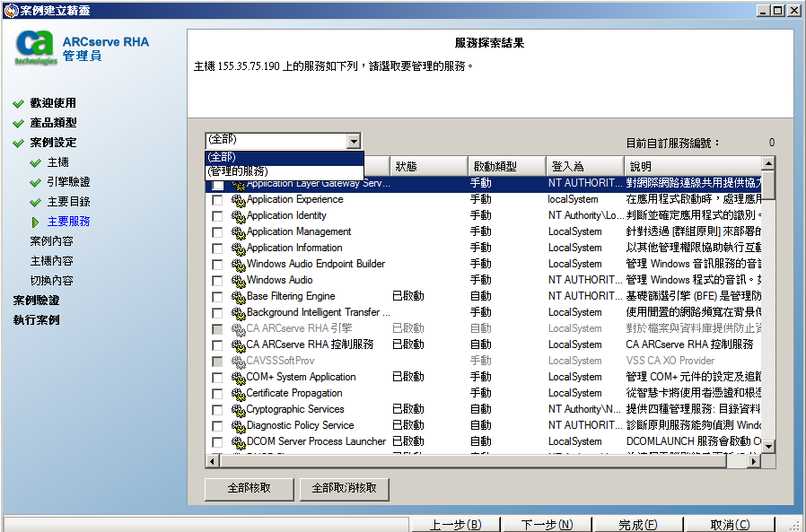Click the gear icon beside Windows Audio Endpoint Builder
This screenshot has width=806, height=532.
[x=238, y=265]
